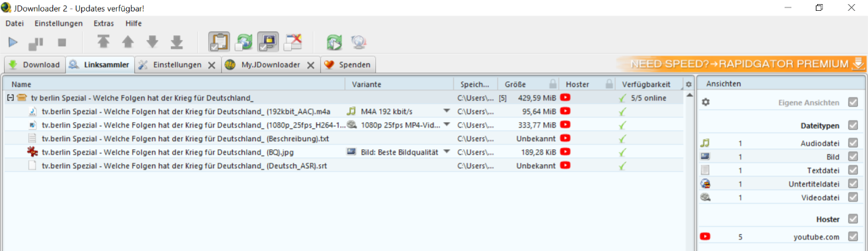Toggle the Textdatei filter checkbox
Screen dimensions: 868x251
[853, 170]
